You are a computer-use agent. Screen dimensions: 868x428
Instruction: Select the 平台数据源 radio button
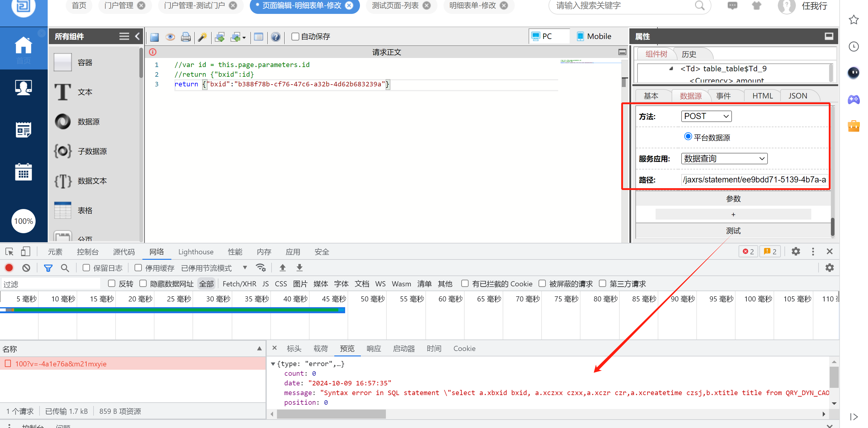point(688,137)
